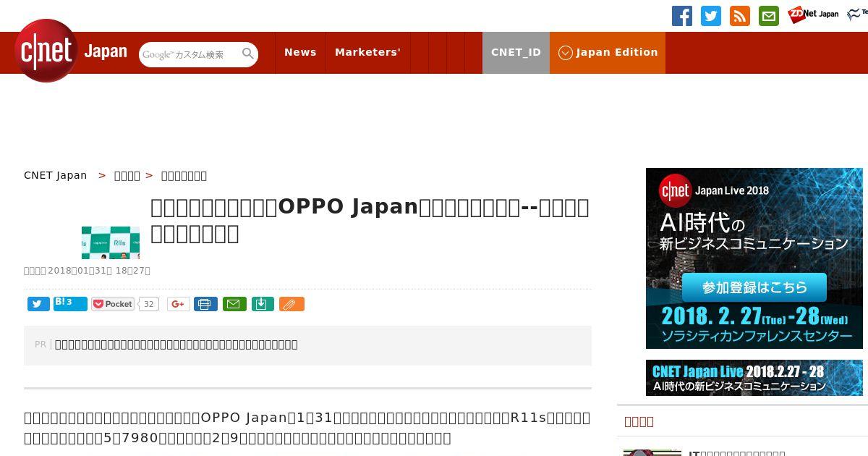
Task: Click the 参加登録はこちら button in the ad
Action: [754, 287]
